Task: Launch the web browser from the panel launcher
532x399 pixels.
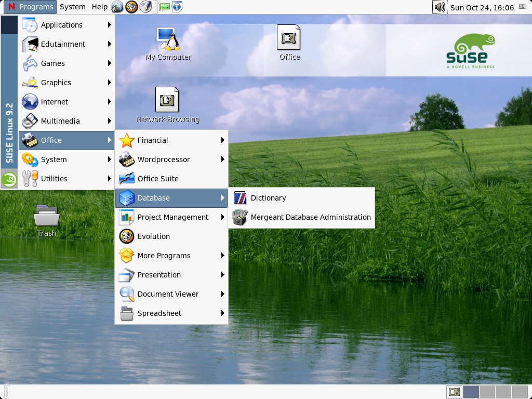Action: click(117, 7)
